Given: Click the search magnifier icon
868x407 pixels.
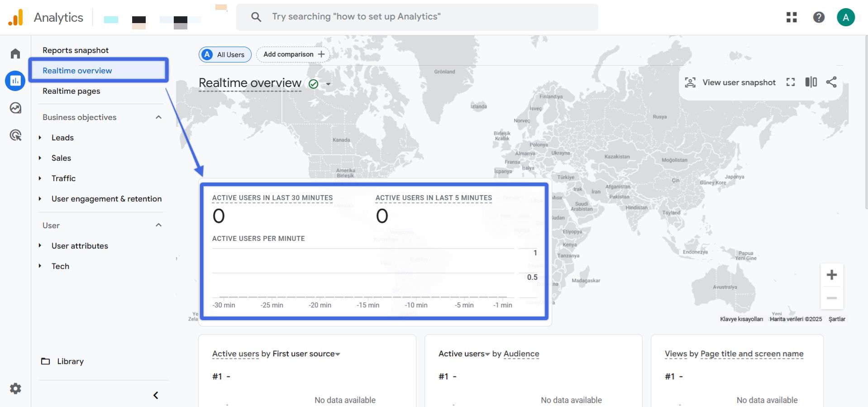Looking at the screenshot, I should (256, 17).
